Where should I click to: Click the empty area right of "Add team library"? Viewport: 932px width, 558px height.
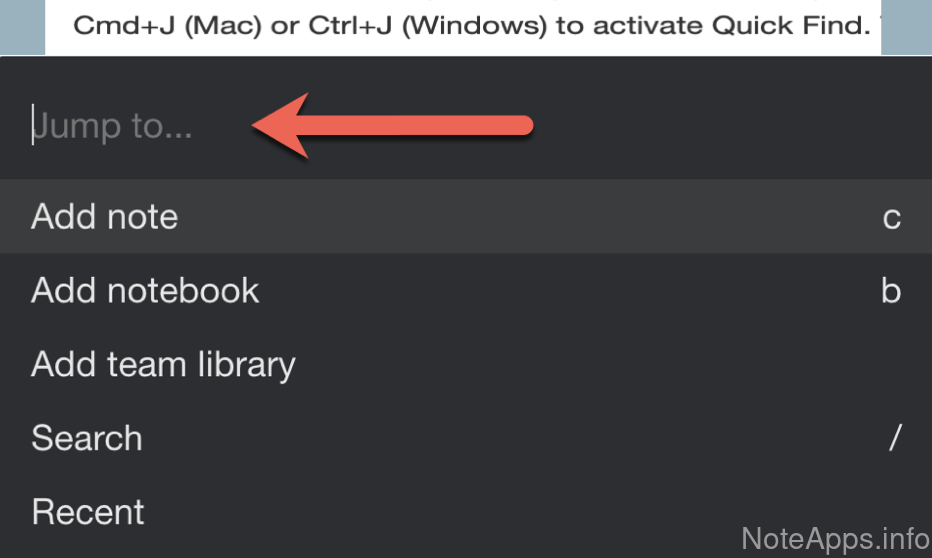600,365
